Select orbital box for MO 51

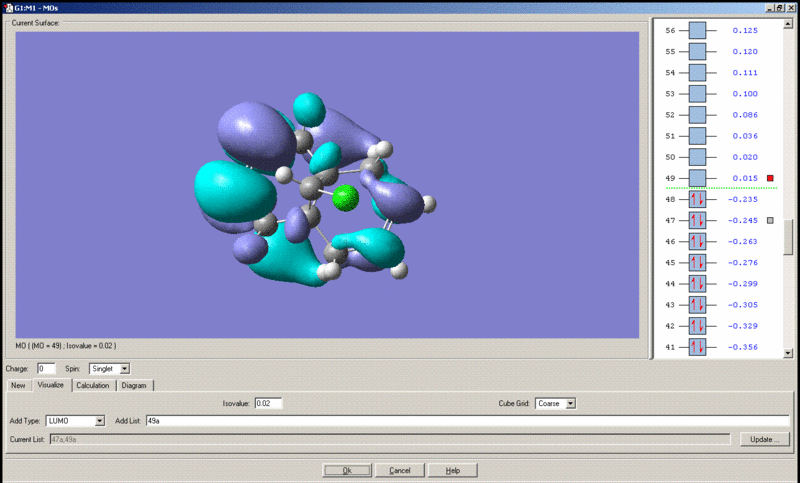(697, 136)
